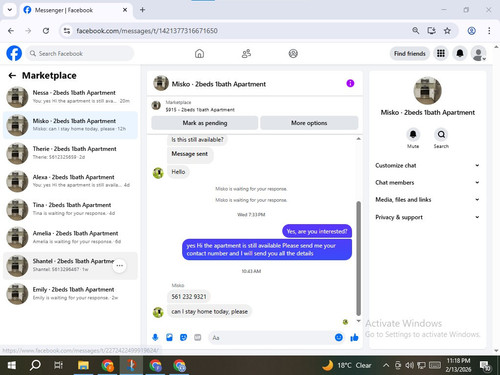This screenshot has height=375, width=500.
Task: Open the account profile avatar menu
Action: (x=478, y=53)
